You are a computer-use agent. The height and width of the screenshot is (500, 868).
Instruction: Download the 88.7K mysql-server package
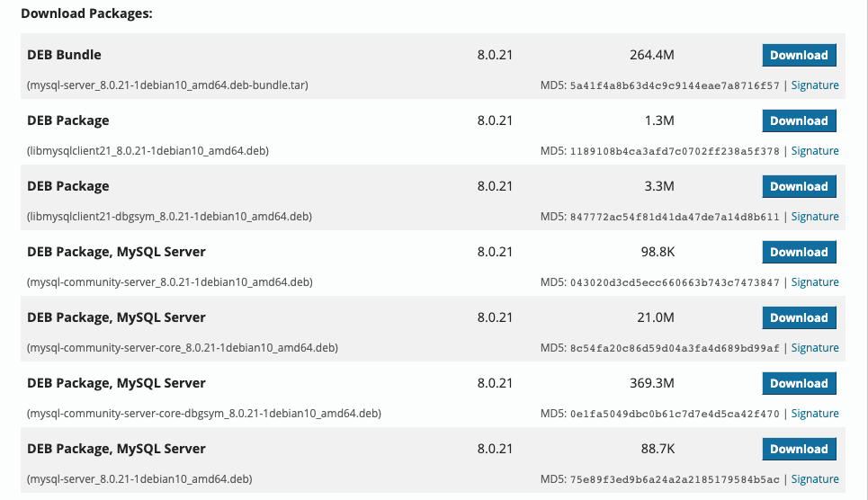coord(799,449)
